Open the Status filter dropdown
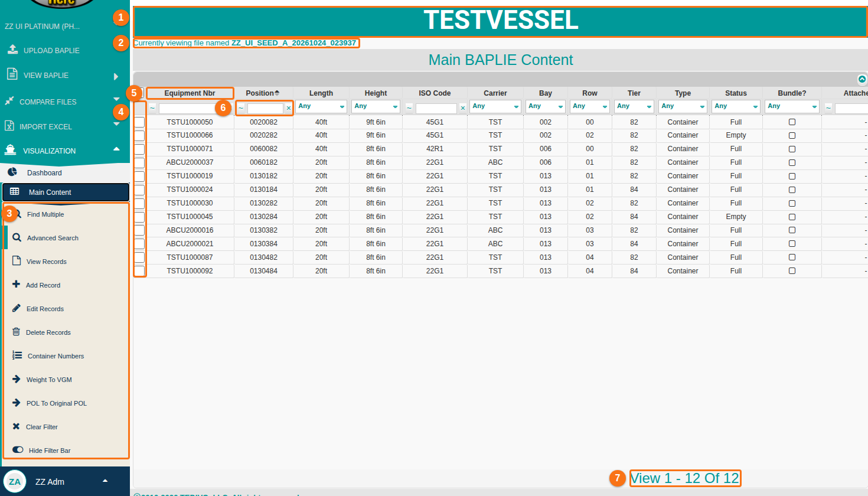Screen dimensions: 868x496 click(736, 106)
